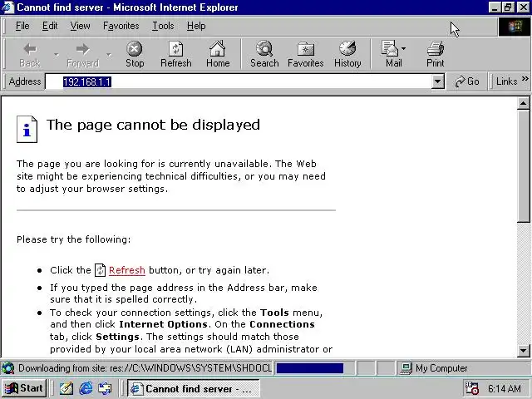Viewport: 532px width, 399px height.
Task: Print the page with Print button
Action: (436, 54)
